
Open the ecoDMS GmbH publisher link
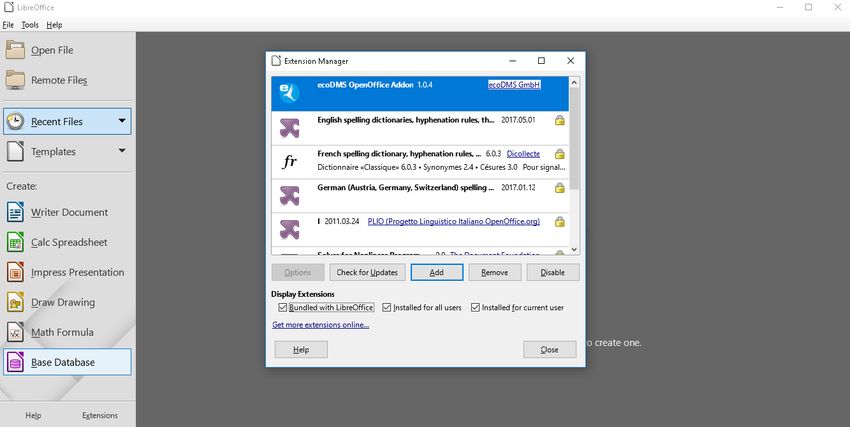514,85
